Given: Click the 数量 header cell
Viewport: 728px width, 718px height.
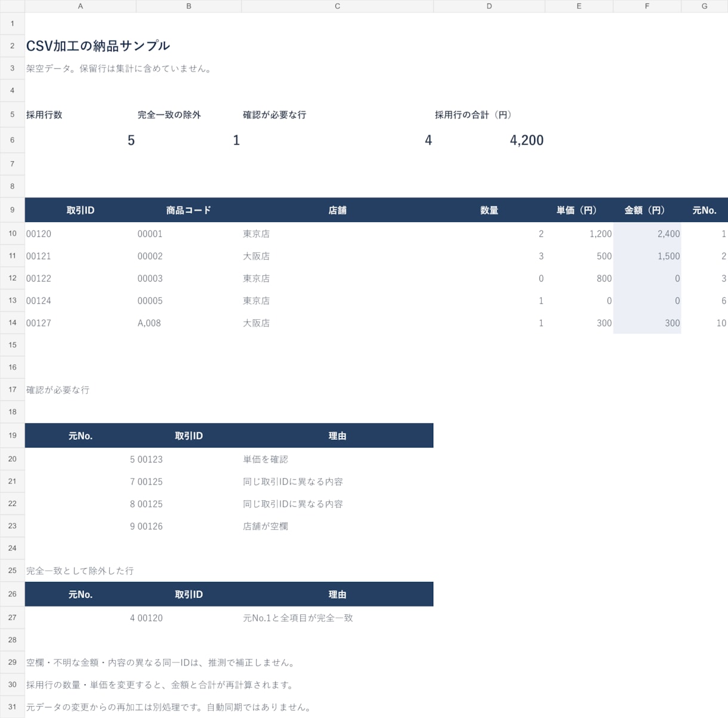Looking at the screenshot, I should point(489,210).
